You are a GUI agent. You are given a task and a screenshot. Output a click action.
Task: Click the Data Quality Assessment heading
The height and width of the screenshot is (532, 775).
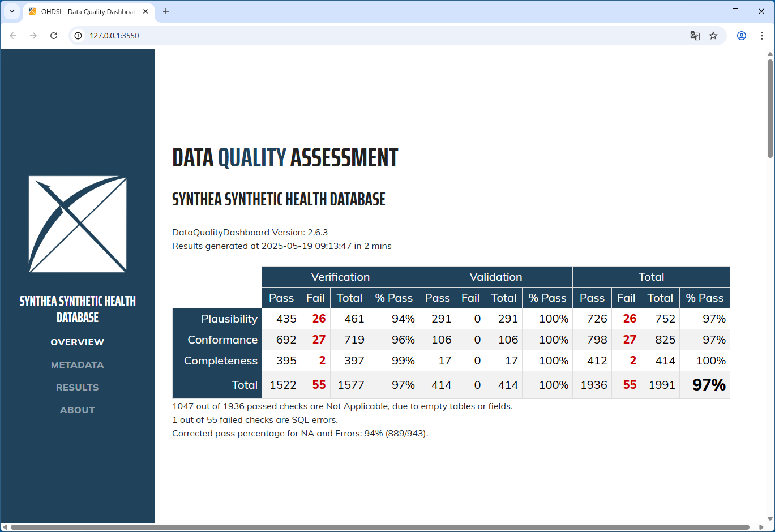285,157
